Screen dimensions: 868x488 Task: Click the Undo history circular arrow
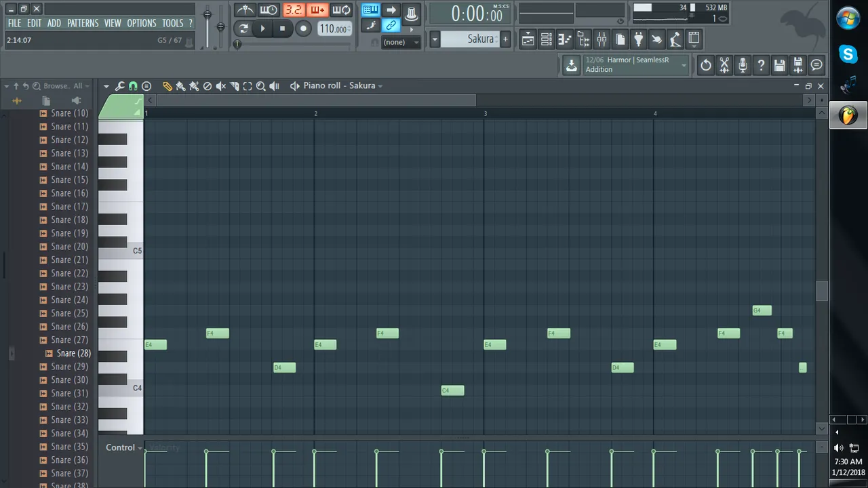click(706, 65)
